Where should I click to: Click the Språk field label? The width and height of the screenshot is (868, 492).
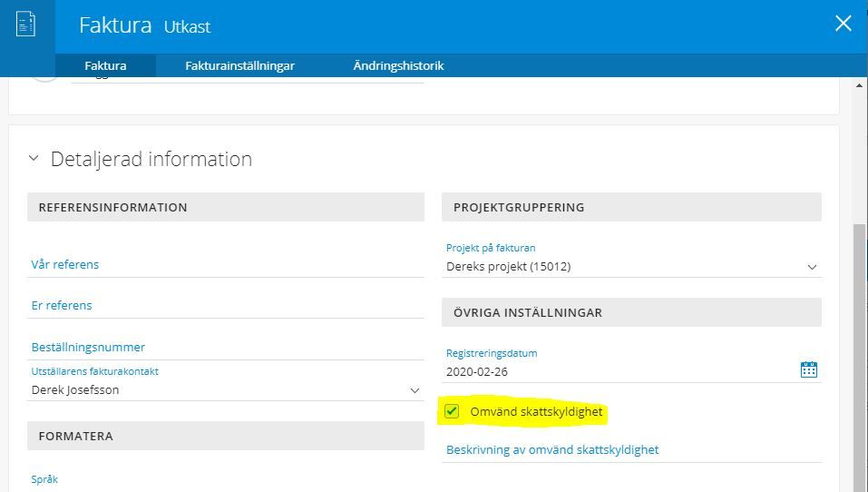point(44,479)
